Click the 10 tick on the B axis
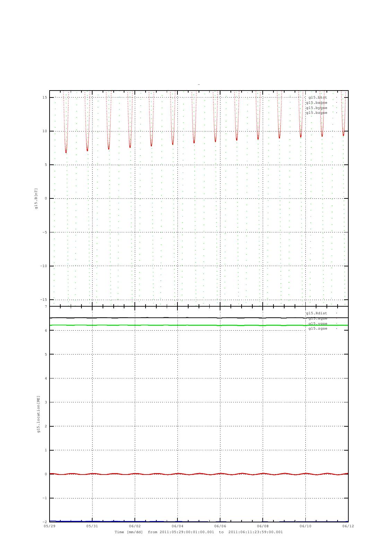 (45, 131)
